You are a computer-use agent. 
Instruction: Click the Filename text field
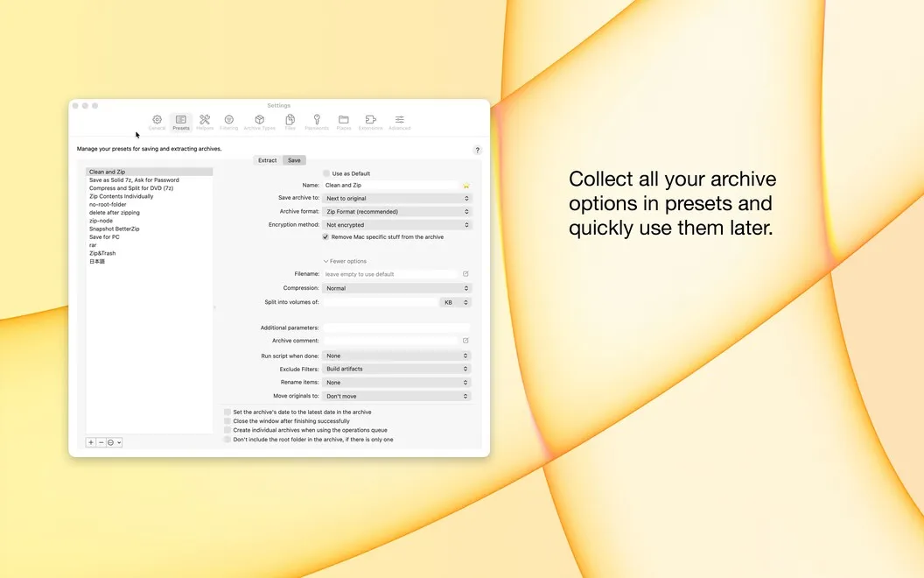pos(391,274)
